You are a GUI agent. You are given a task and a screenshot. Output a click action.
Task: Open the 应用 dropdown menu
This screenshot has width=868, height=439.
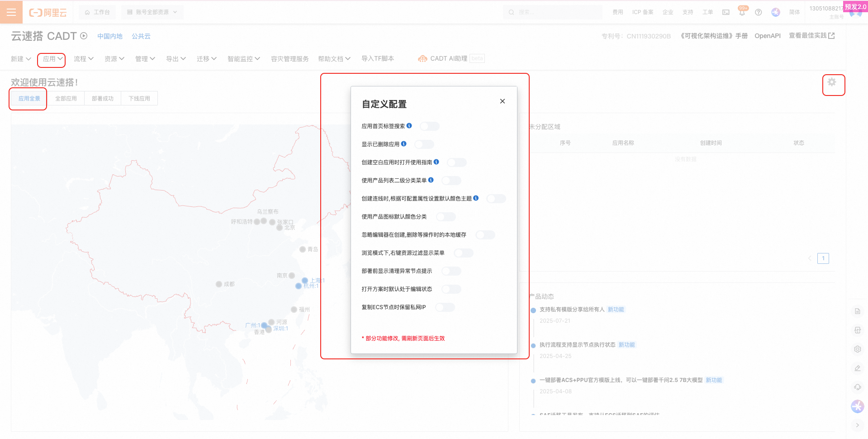click(53, 59)
